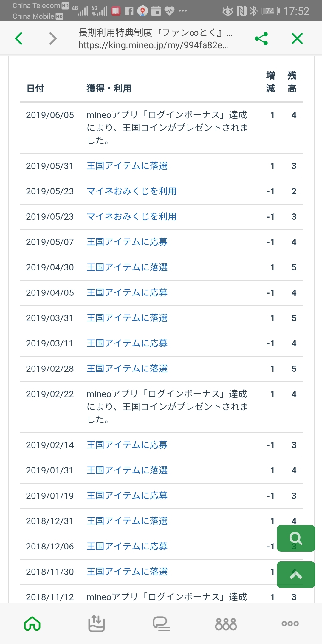Tap the page URL address text
The height and width of the screenshot is (644, 322).
[153, 45]
